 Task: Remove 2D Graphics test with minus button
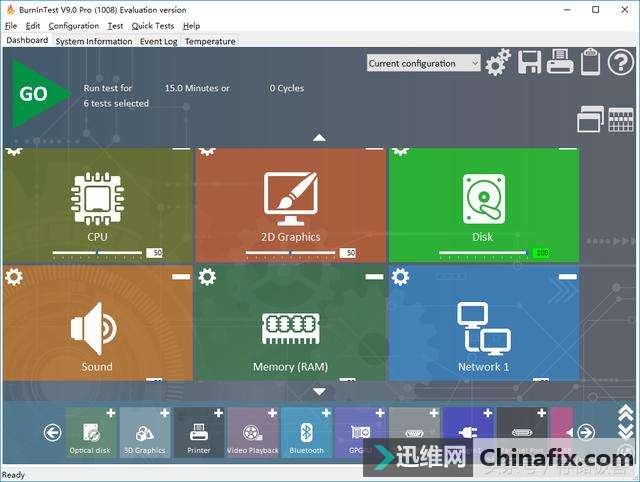374,149
